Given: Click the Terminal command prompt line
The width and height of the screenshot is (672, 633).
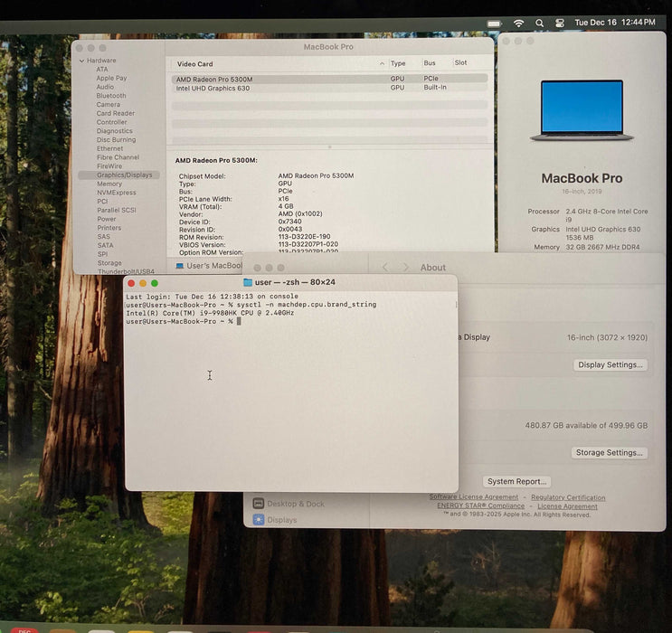Looking at the screenshot, I should [184, 321].
